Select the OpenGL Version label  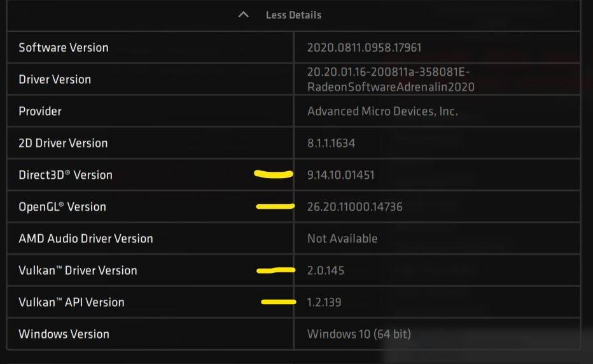point(62,207)
